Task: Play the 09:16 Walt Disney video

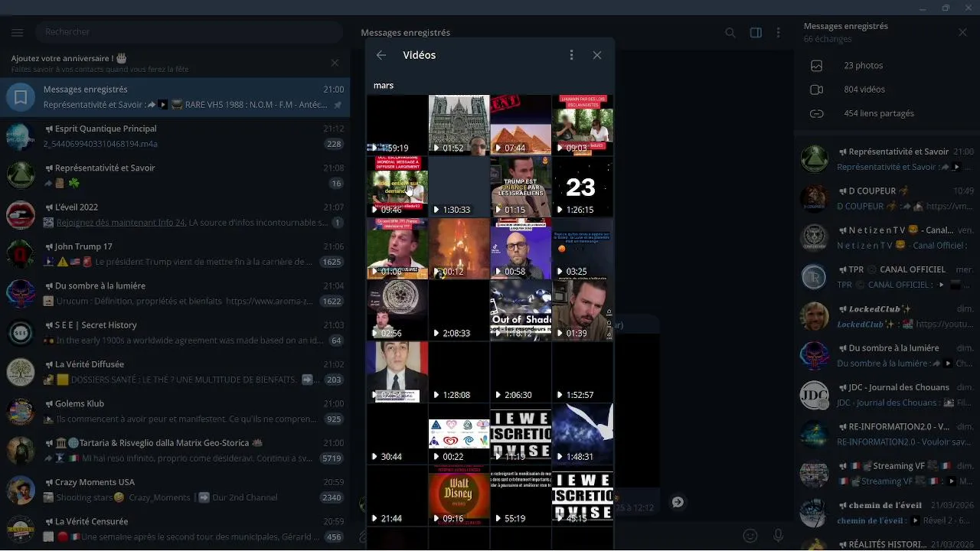Action: pyautogui.click(x=459, y=496)
